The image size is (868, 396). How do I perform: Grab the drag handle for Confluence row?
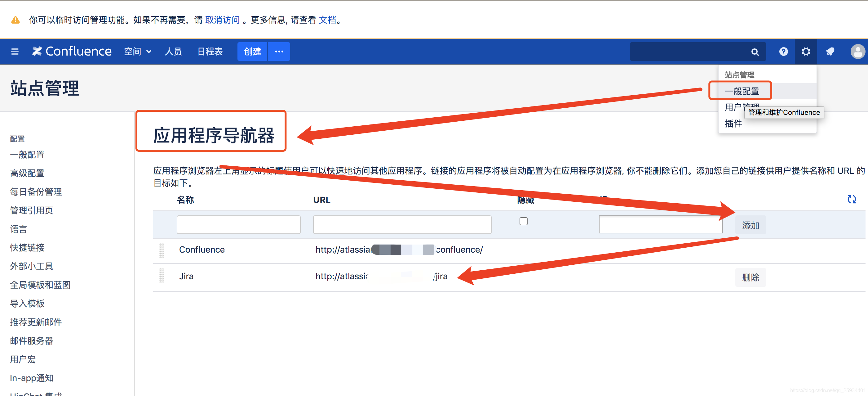pyautogui.click(x=162, y=250)
